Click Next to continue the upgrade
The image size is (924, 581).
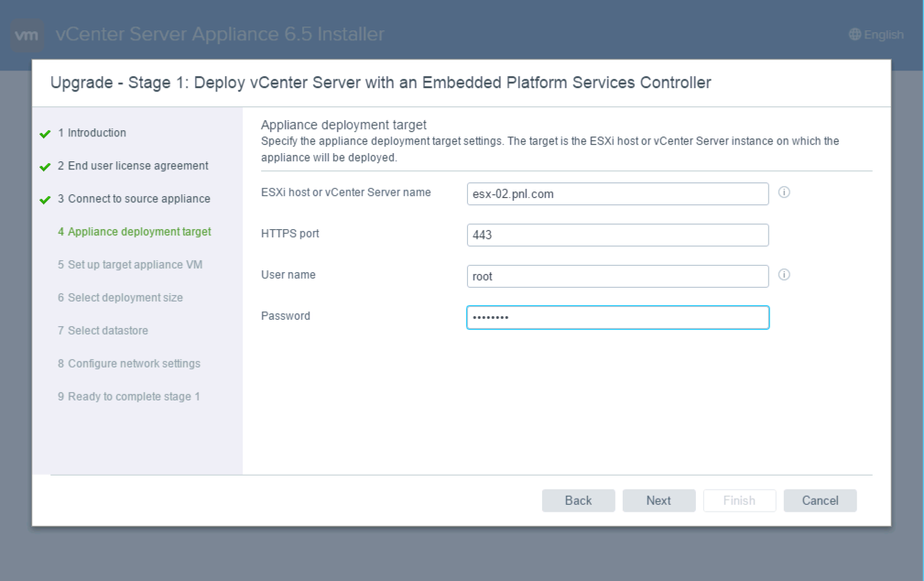(x=658, y=500)
